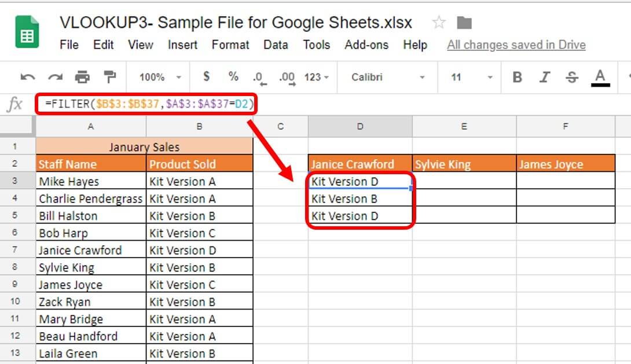Toggle italic formatting
Image resolution: width=631 pixels, height=364 pixels.
tap(544, 77)
